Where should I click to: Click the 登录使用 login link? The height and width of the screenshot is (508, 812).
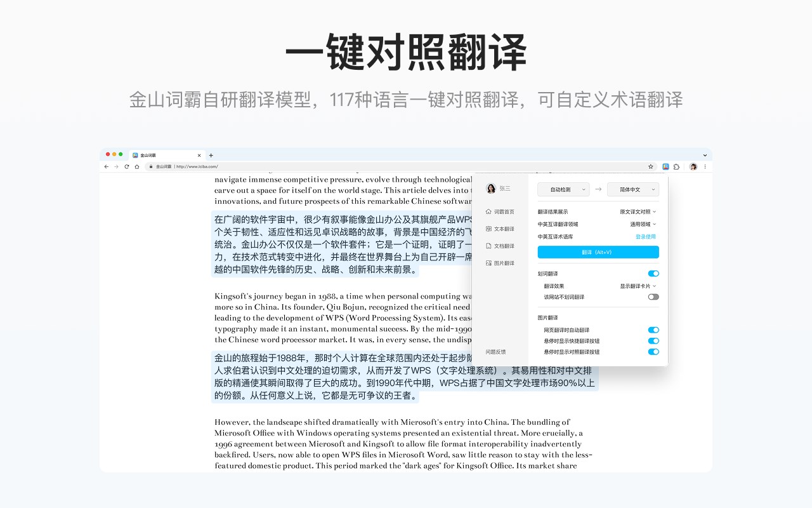pyautogui.click(x=646, y=236)
